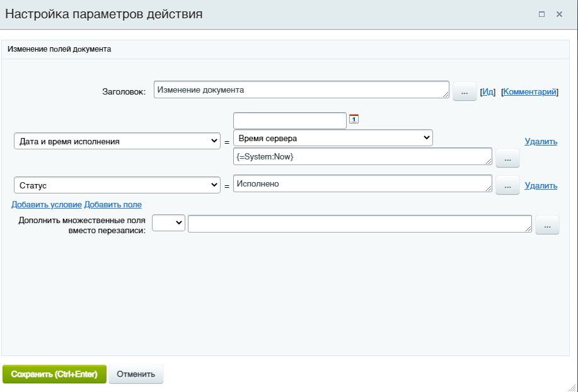Click Удалить for the date and time row
The width and height of the screenshot is (578, 392).
(x=541, y=141)
